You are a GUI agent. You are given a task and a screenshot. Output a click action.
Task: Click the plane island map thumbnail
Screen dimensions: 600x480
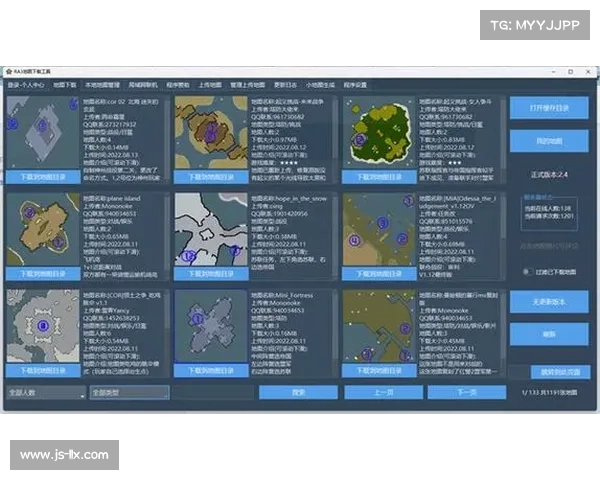[x=43, y=229]
